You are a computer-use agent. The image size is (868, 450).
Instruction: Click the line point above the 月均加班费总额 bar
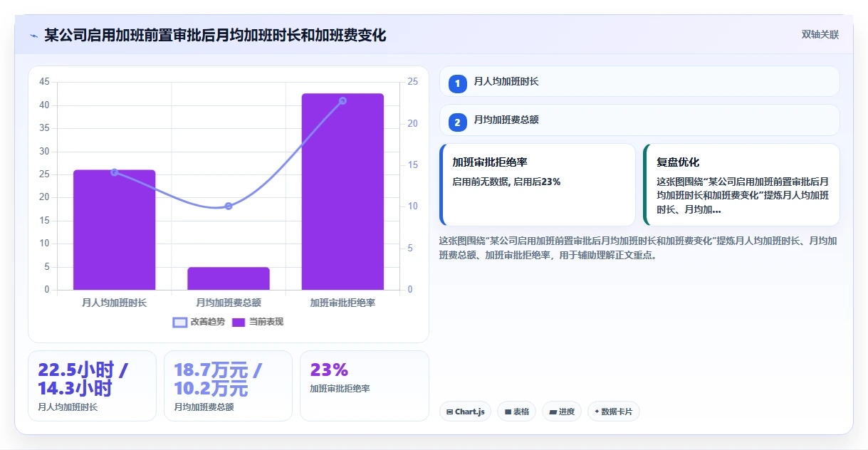coord(229,206)
